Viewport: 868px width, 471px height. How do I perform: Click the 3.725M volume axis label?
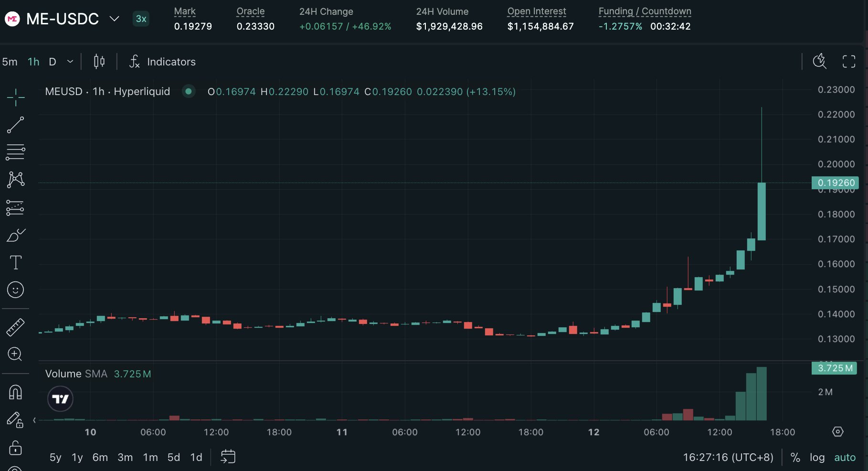pos(835,368)
